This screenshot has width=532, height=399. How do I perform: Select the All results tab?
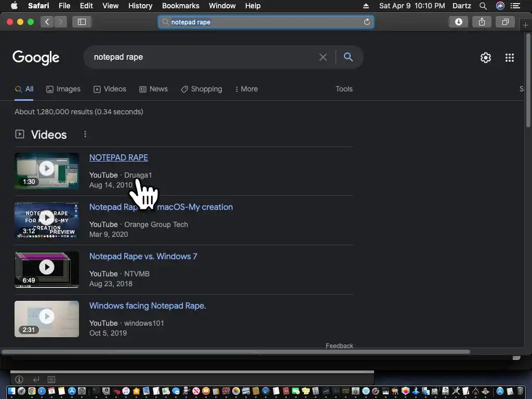(x=24, y=89)
